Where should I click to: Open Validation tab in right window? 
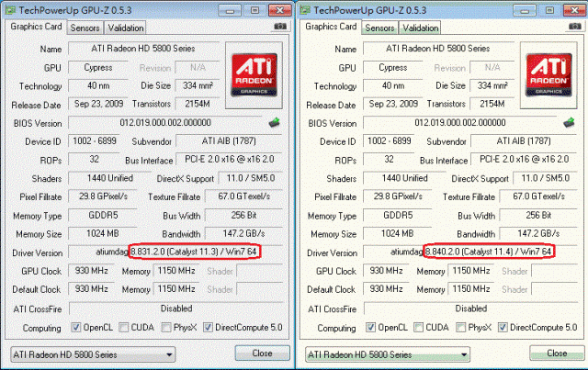[x=421, y=28]
